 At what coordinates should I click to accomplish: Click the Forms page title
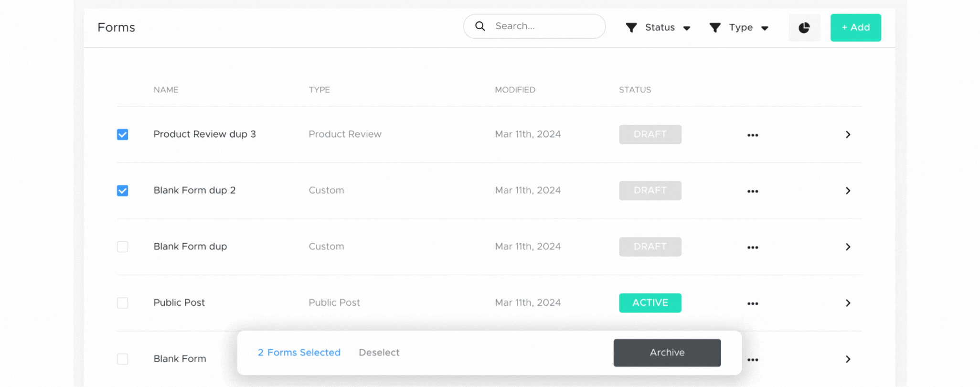click(117, 27)
